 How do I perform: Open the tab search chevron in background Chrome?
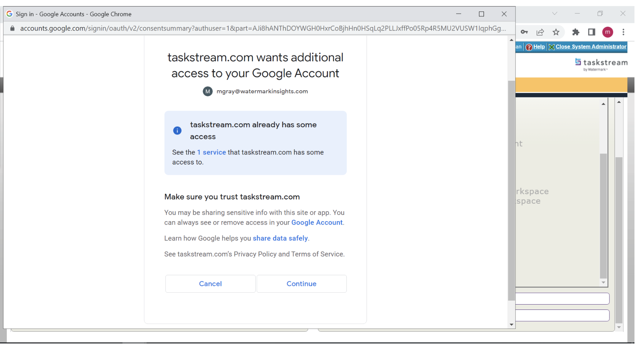[x=555, y=13]
